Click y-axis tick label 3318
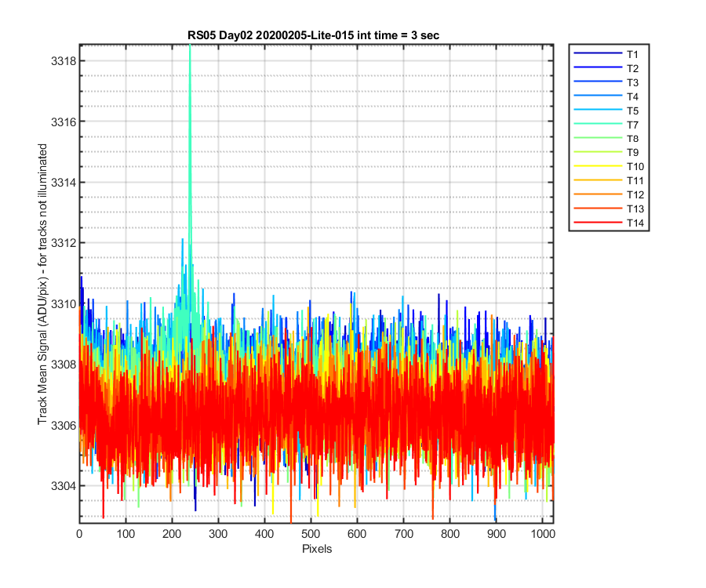This screenshot has height=588, width=706. coord(62,61)
